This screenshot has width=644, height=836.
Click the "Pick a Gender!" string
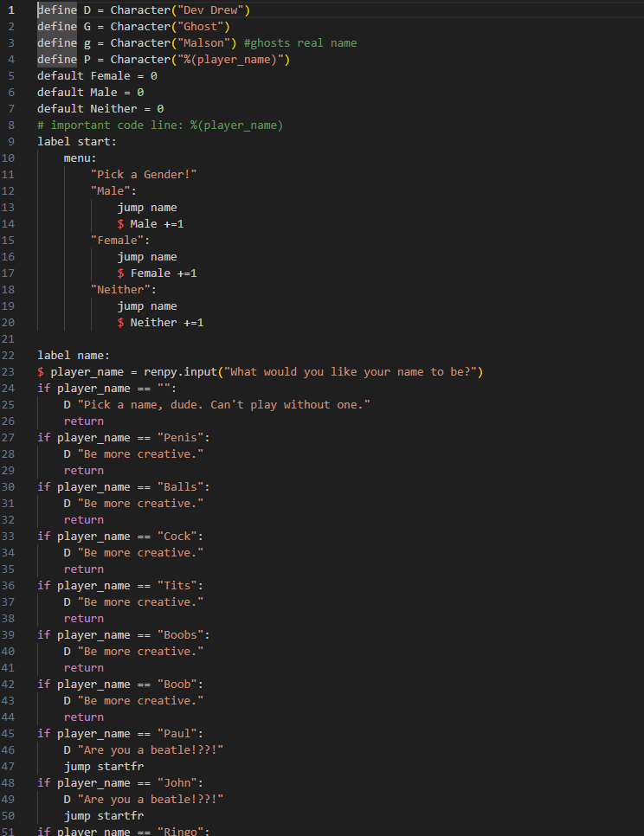144,174
